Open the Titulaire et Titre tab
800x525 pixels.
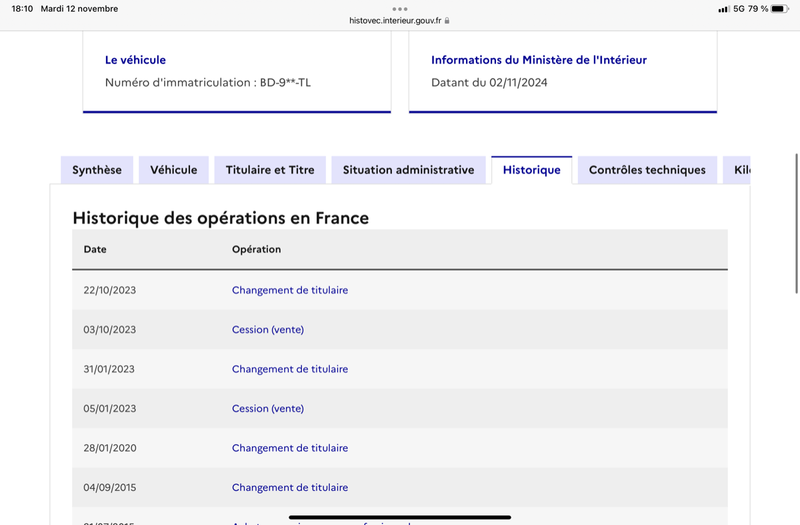tap(270, 170)
